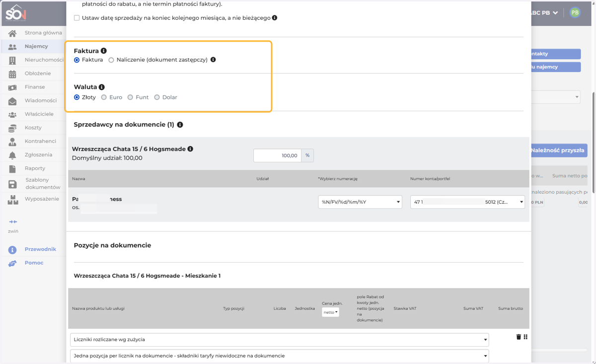Click info icon next to Faktura heading
Viewport: 596px width, 364px height.
point(103,51)
